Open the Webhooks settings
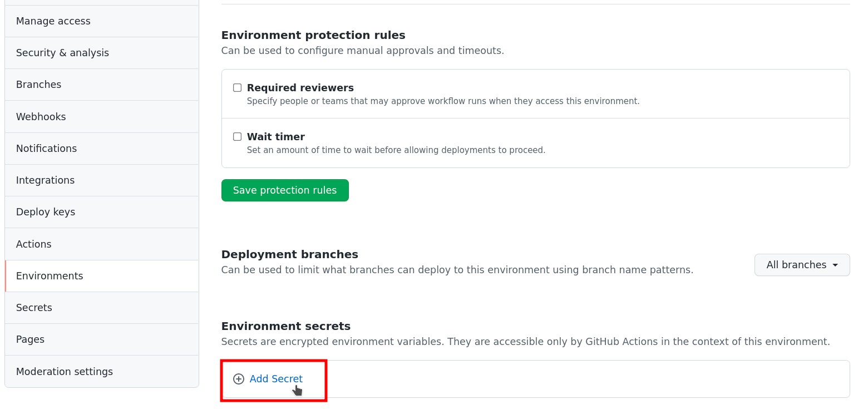The height and width of the screenshot is (409, 868). pyautogui.click(x=41, y=116)
